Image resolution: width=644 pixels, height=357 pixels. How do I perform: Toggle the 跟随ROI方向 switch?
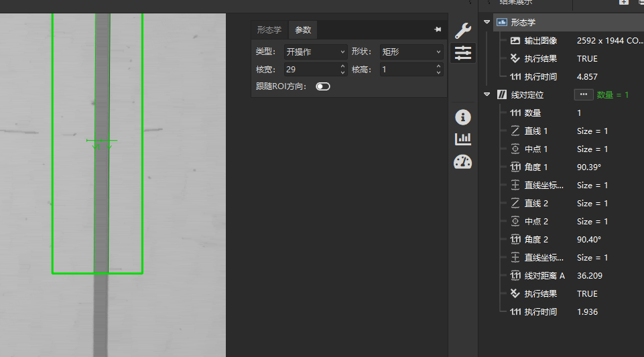(323, 86)
